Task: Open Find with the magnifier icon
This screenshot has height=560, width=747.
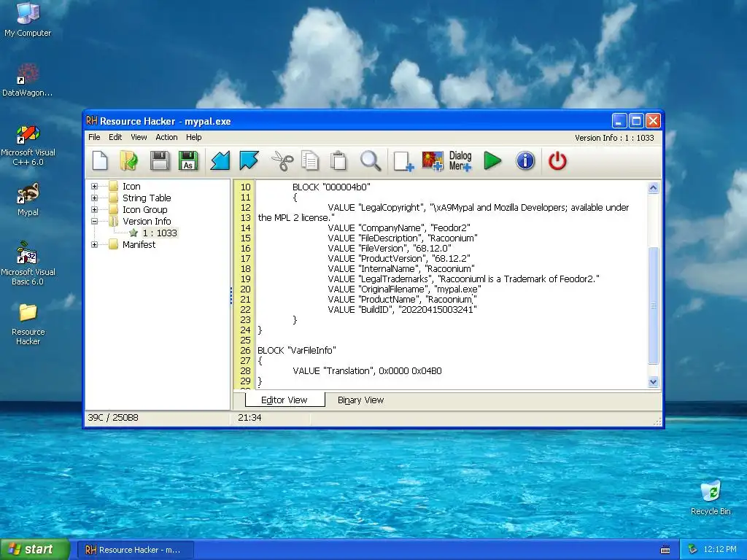Action: [x=370, y=161]
